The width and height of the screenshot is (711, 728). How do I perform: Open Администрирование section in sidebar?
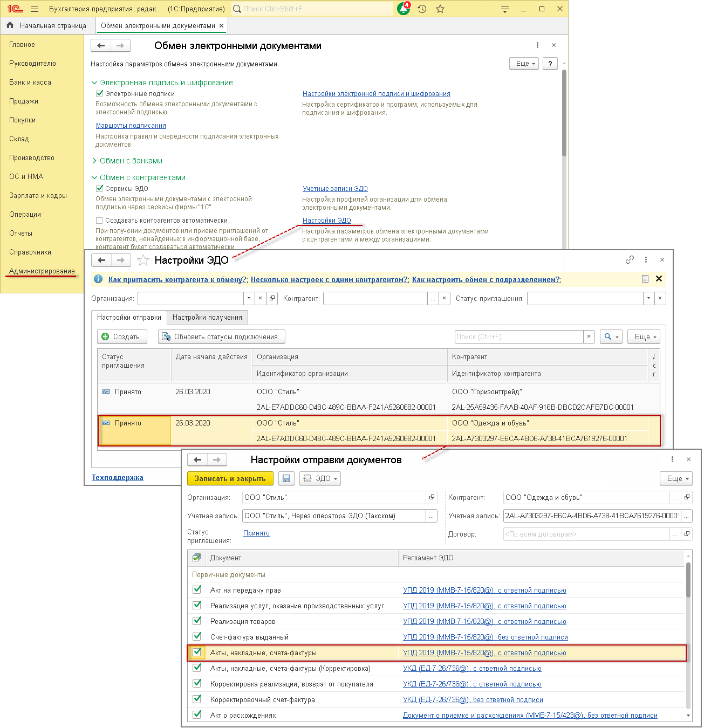42,271
